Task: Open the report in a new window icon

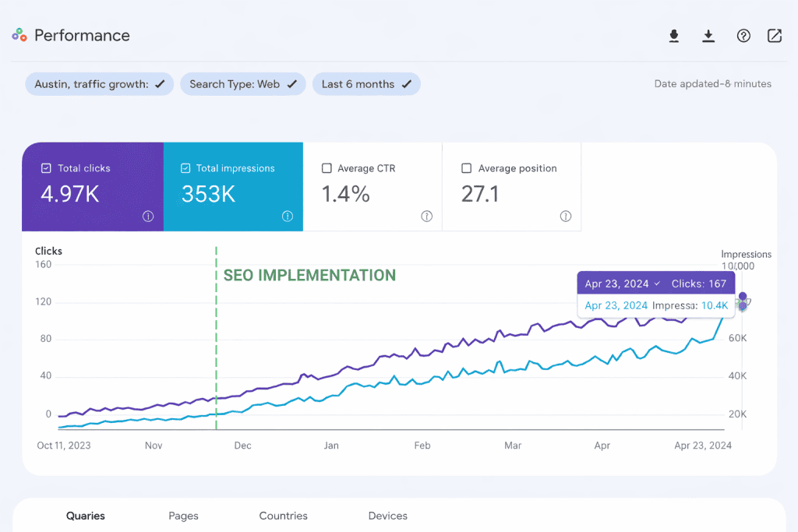Action: [x=774, y=35]
